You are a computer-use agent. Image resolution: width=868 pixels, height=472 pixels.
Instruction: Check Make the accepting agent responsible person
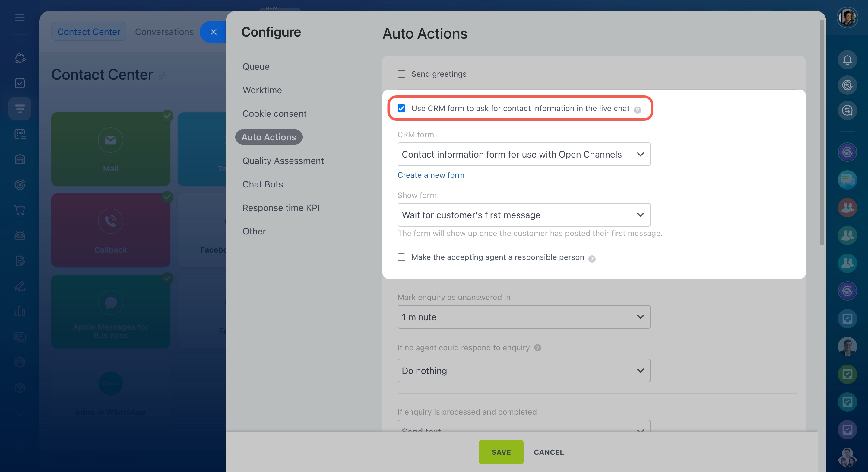[401, 257]
